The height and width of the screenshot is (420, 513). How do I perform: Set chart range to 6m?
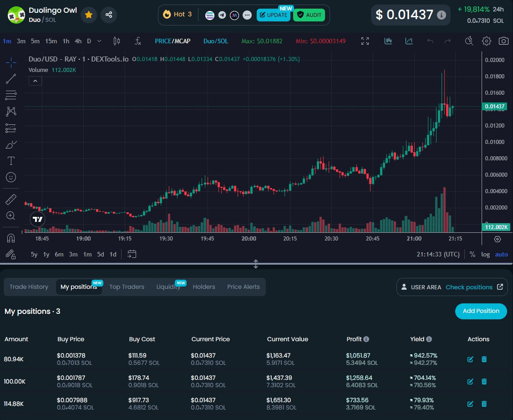(x=59, y=254)
